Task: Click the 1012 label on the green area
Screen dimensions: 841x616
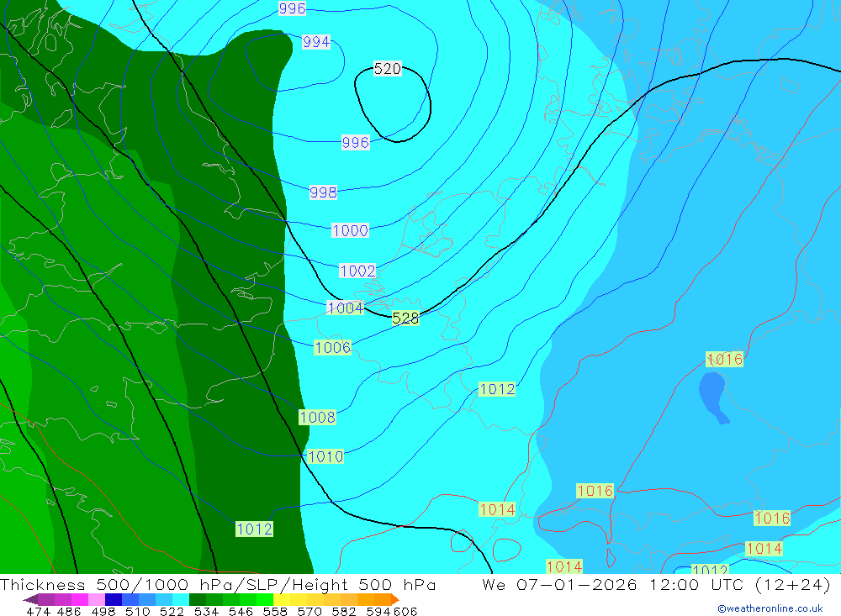Action: [x=255, y=529]
